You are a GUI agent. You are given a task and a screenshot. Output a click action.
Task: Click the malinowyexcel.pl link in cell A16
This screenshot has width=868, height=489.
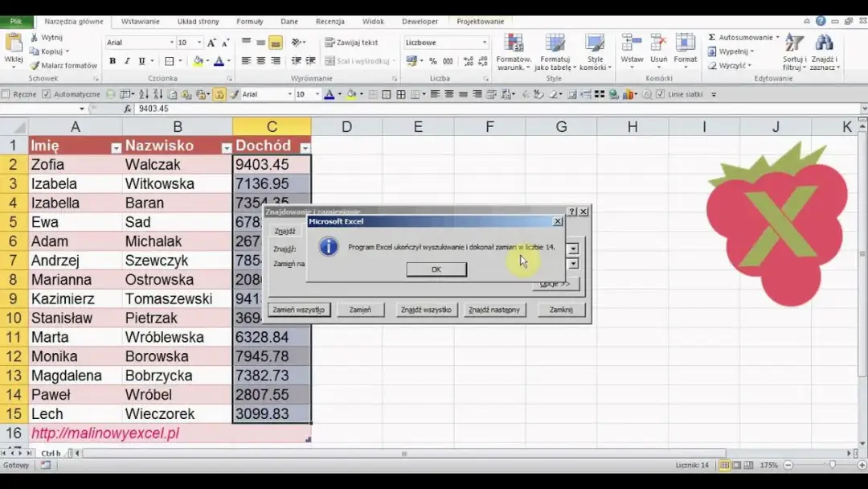104,434
